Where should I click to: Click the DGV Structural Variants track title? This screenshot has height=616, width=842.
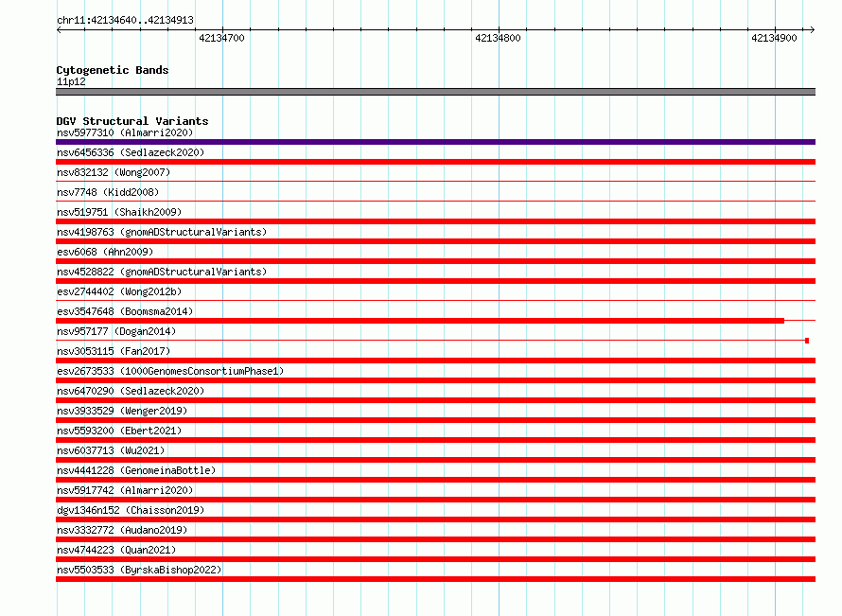pyautogui.click(x=132, y=121)
